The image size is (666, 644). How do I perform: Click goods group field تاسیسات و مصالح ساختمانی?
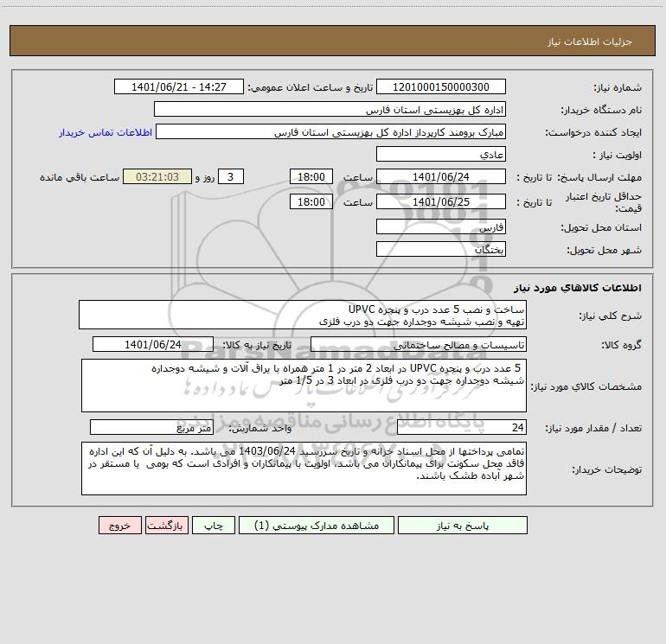419,344
